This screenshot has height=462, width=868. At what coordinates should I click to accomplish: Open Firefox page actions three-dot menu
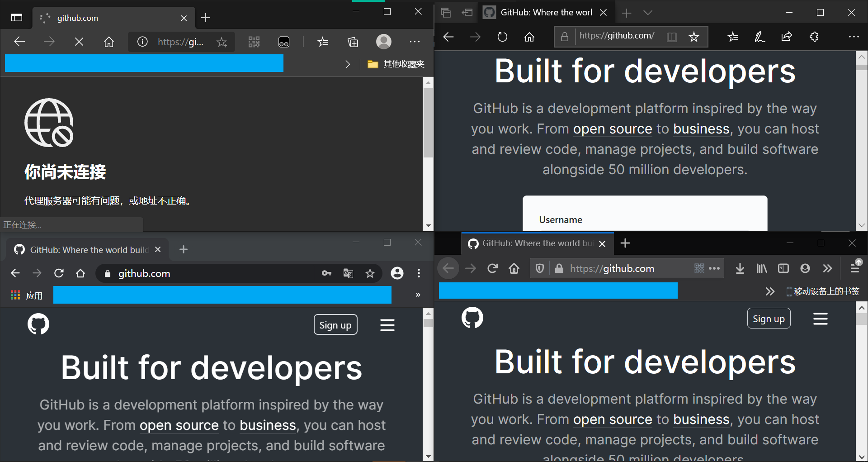point(714,268)
